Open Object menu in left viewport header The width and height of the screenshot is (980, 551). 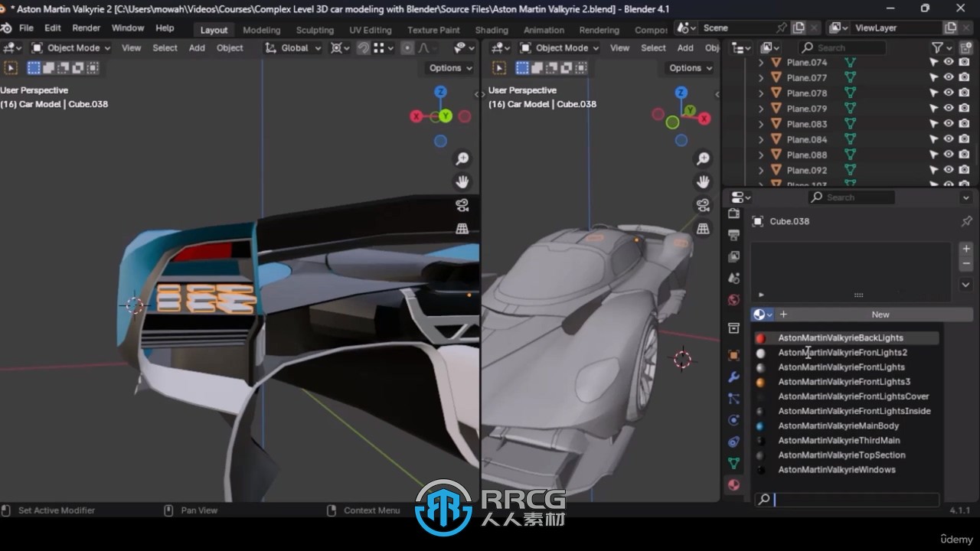(230, 47)
